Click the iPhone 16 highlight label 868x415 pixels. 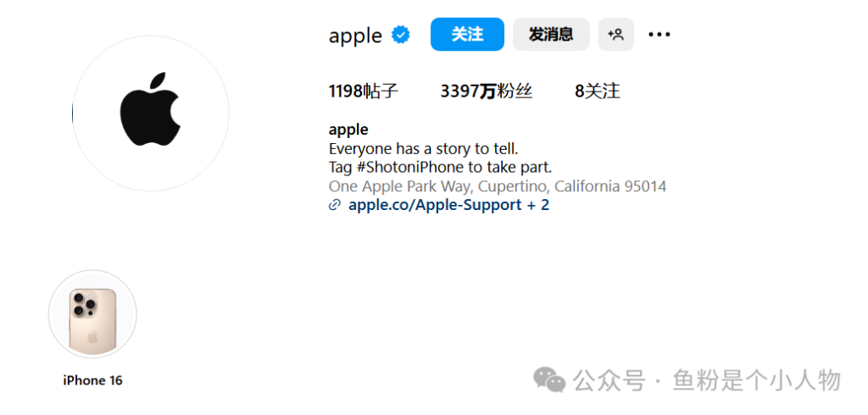click(92, 380)
